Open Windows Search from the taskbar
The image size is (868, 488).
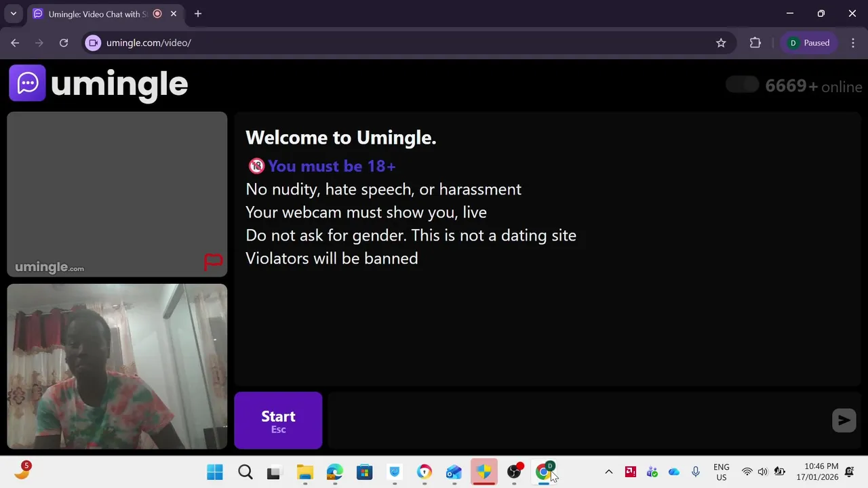click(x=245, y=472)
